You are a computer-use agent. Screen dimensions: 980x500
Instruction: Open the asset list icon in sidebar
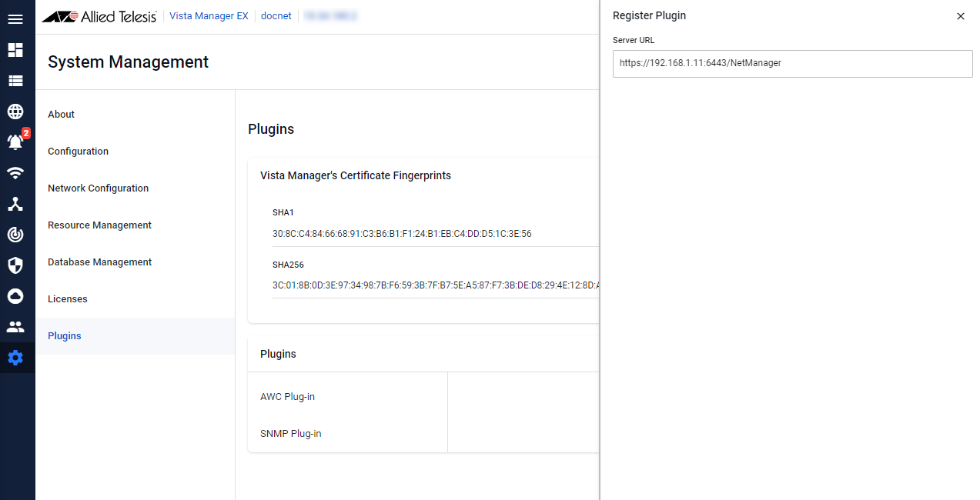(x=15, y=81)
